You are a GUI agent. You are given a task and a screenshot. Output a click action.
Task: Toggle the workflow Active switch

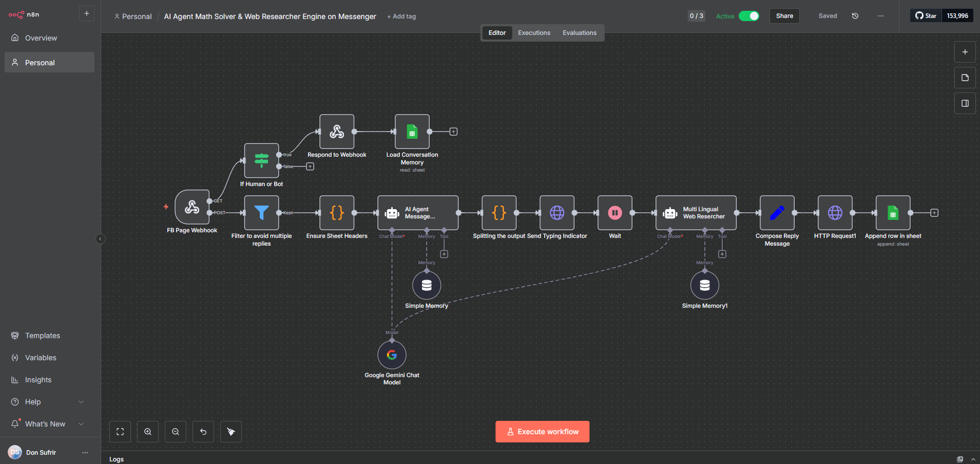click(x=750, y=16)
